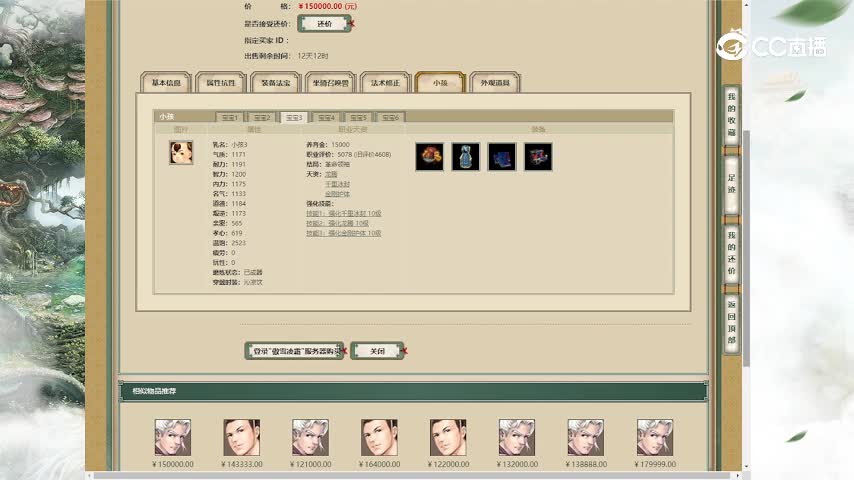The image size is (854, 480).
Task: Click the 智力 1200 attribute row
Action: pyautogui.click(x=229, y=174)
